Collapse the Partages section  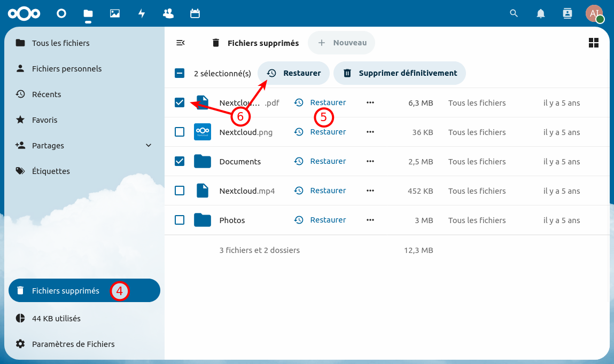coord(149,145)
